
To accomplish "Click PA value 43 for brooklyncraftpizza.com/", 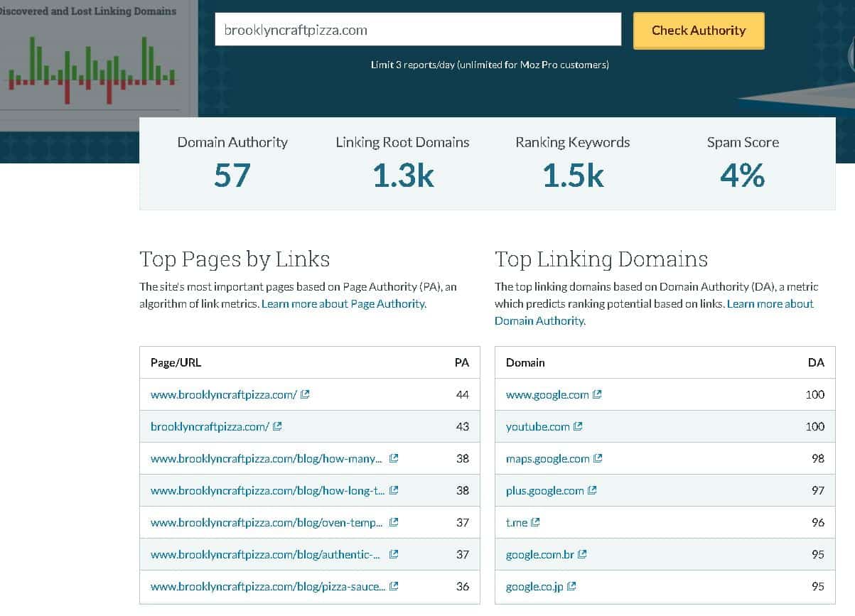I will (x=463, y=426).
